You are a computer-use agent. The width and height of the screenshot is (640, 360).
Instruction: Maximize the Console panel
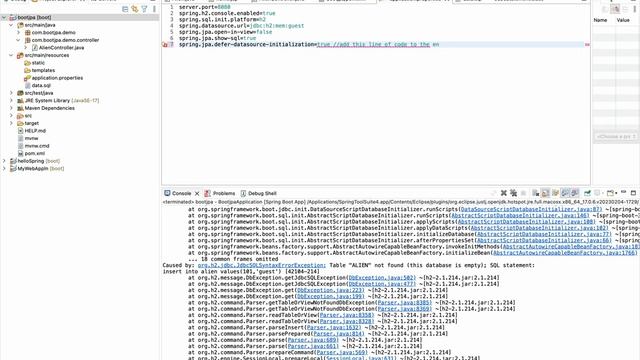(x=633, y=193)
